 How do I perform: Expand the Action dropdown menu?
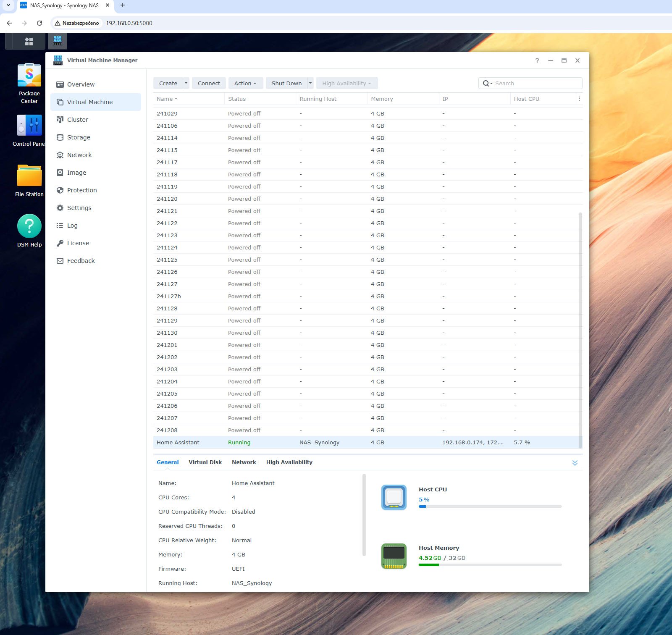[x=245, y=83]
